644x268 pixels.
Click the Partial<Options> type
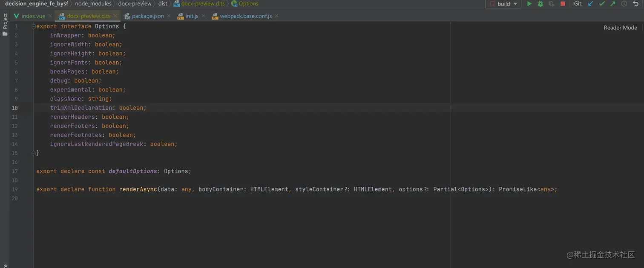coord(461,189)
